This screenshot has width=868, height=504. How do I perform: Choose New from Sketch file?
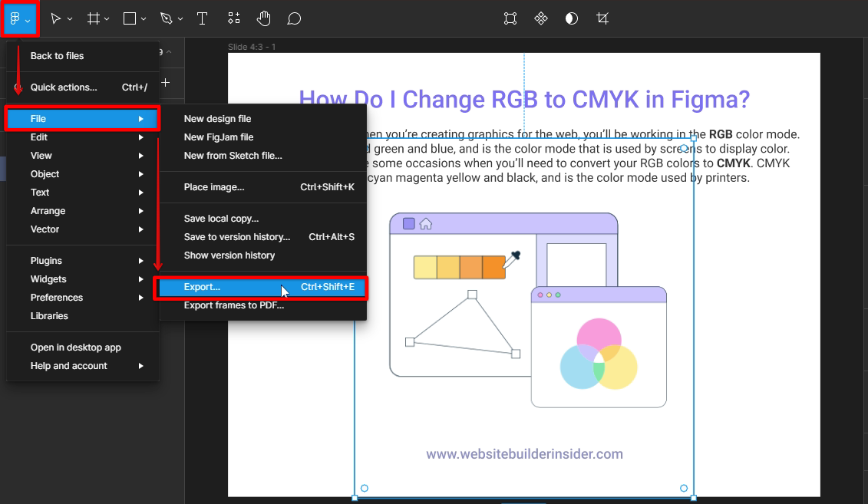point(263,156)
